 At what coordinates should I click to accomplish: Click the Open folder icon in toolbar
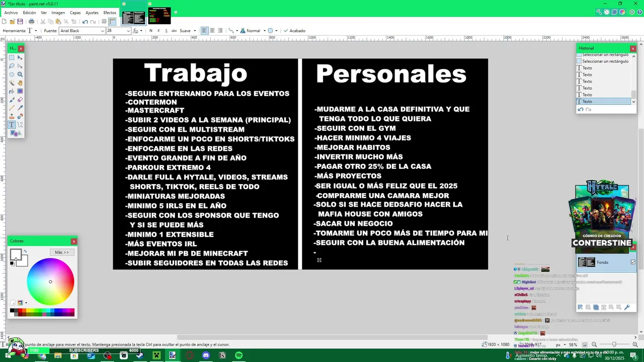click(12, 22)
